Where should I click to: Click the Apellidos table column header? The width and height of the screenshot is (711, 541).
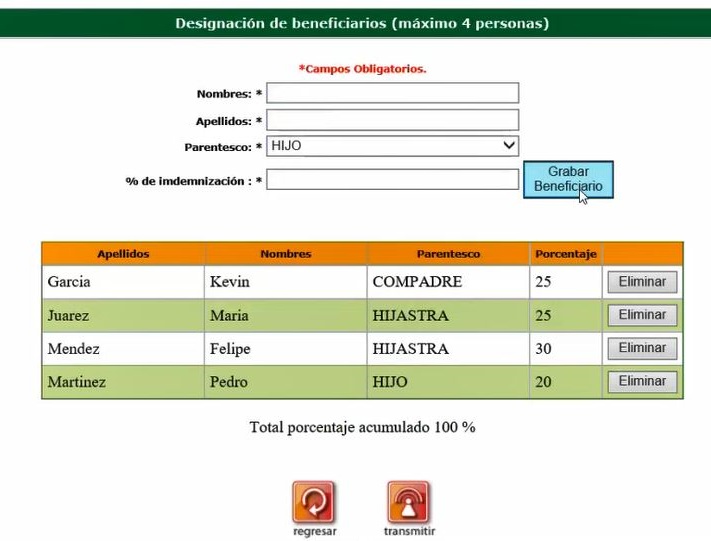tap(123, 254)
